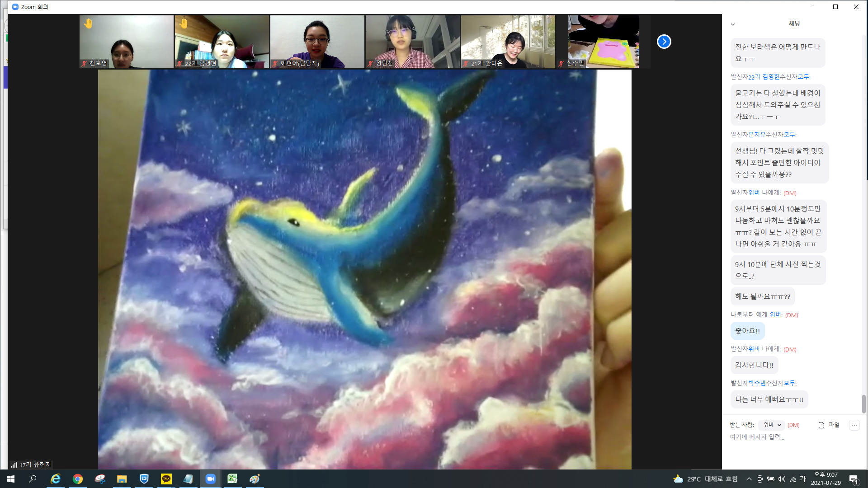Viewport: 868px width, 488px height.
Task: Open more chat options (three dots)
Action: point(854,425)
